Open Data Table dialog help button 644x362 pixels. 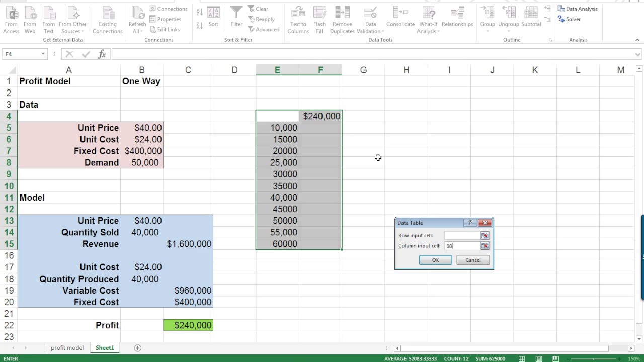pos(470,223)
